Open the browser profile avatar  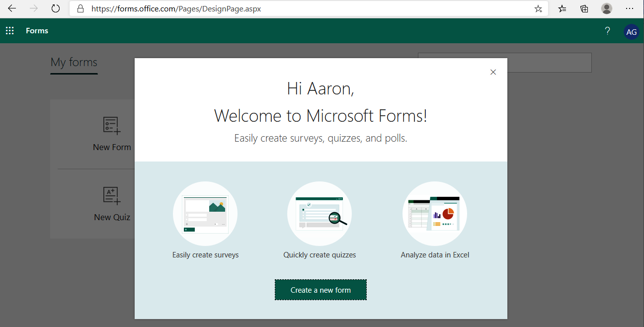(x=607, y=8)
